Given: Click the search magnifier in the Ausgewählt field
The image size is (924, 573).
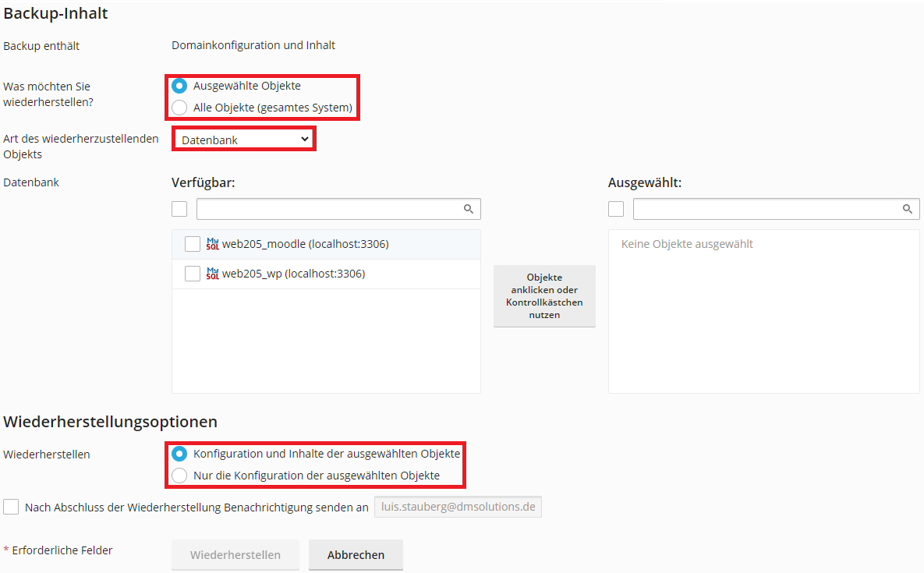Looking at the screenshot, I should (x=908, y=209).
